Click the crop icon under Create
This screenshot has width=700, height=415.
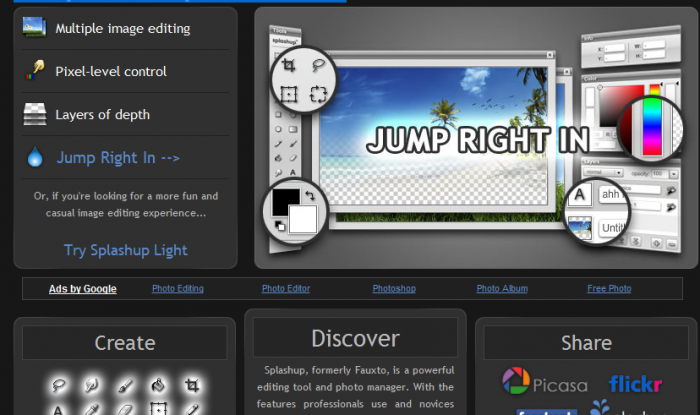click(x=192, y=385)
